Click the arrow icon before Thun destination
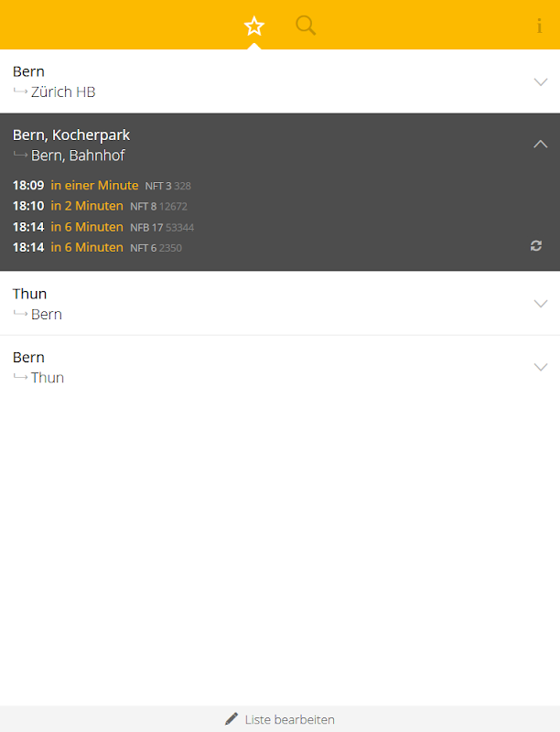Viewport: 560px width, 732px height. point(20,377)
